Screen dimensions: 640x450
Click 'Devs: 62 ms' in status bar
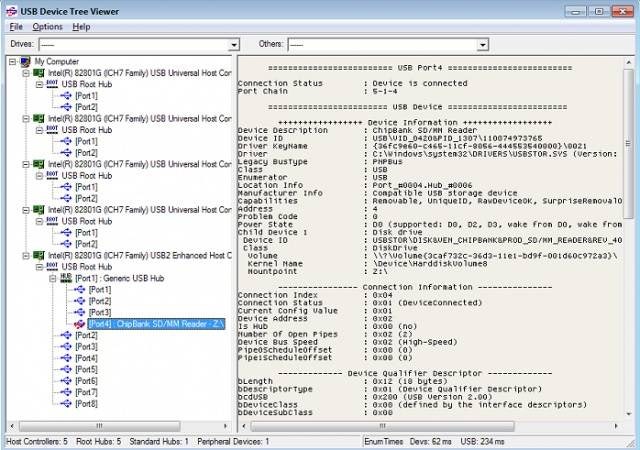click(x=431, y=442)
